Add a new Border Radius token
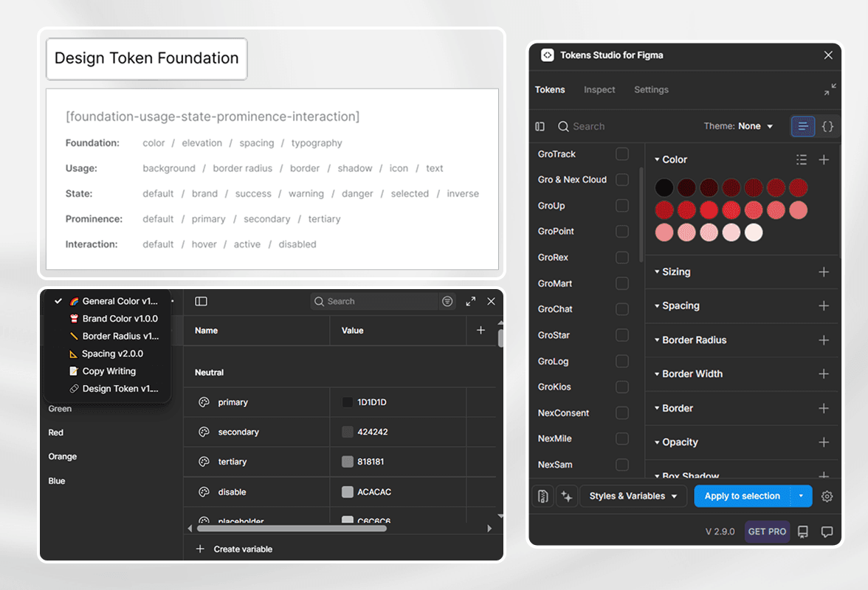 pos(824,340)
